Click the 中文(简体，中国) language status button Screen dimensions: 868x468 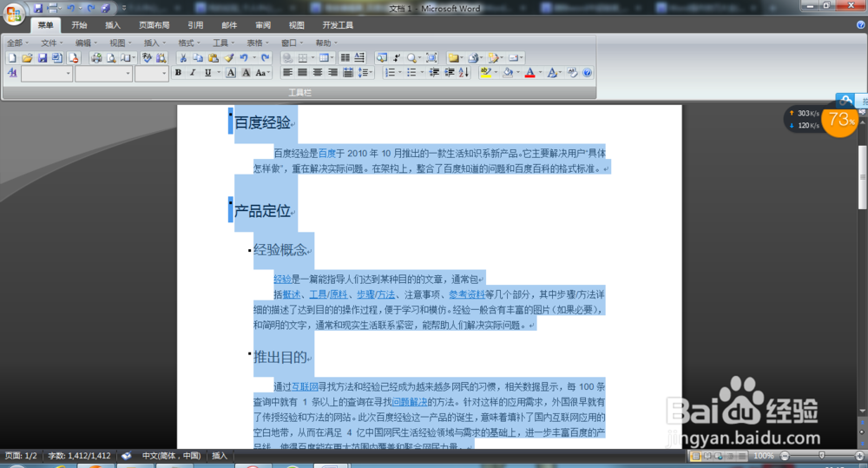(171, 456)
